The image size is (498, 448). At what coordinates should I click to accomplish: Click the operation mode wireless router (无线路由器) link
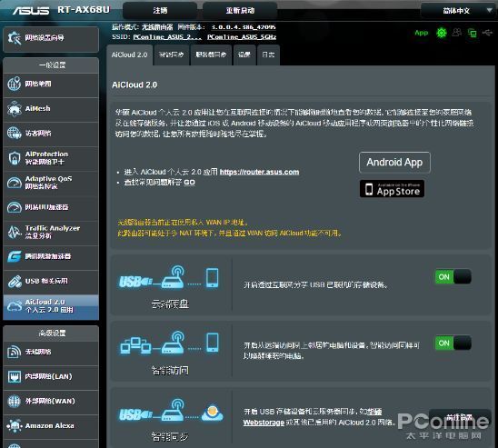[157, 27]
